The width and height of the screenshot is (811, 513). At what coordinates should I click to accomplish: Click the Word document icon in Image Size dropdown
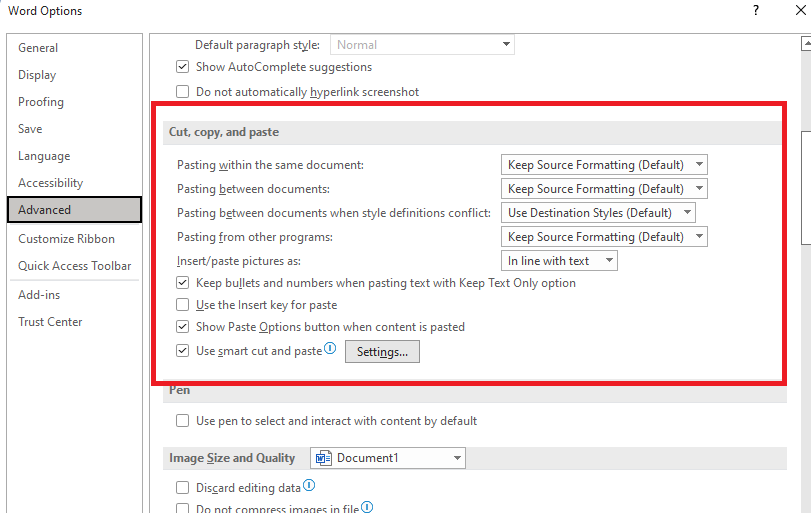tap(324, 458)
